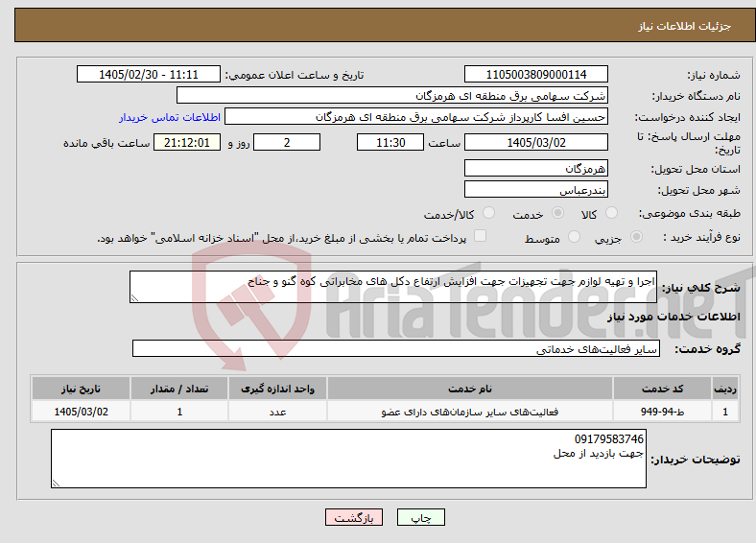This screenshot has width=756, height=543.
Task: Click the اطلاعات خدمات مورد نیاز heading
Action: coord(673,317)
